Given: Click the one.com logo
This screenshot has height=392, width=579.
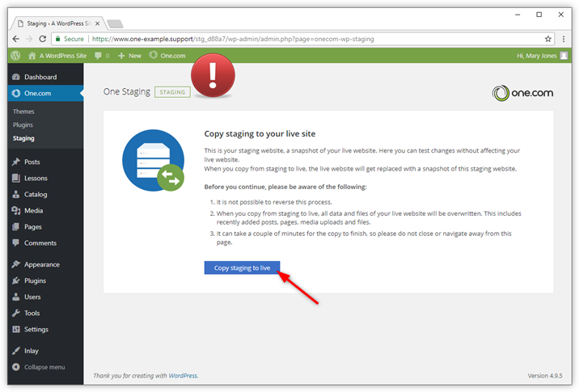Looking at the screenshot, I should tap(522, 93).
